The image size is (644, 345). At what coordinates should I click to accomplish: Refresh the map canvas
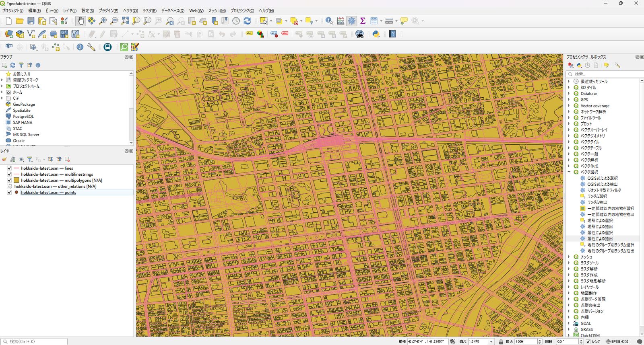(x=247, y=21)
